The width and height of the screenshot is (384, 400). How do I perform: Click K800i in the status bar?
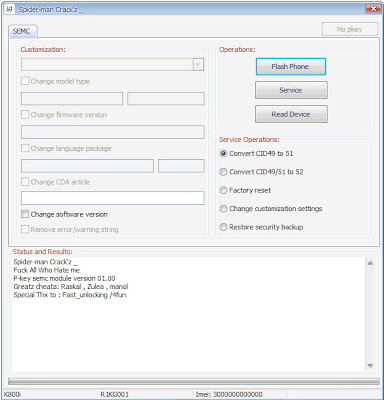pos(12,394)
